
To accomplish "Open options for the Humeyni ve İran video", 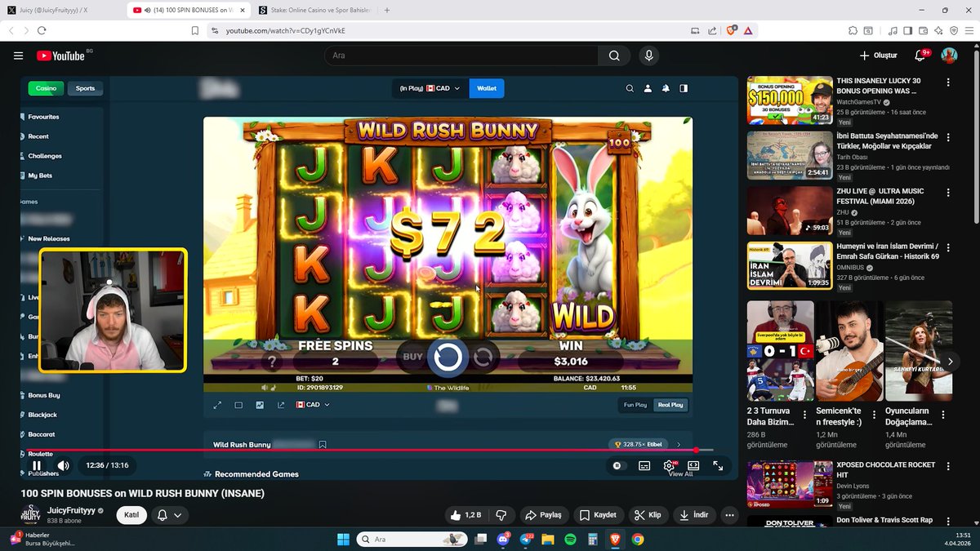I will tap(948, 247).
